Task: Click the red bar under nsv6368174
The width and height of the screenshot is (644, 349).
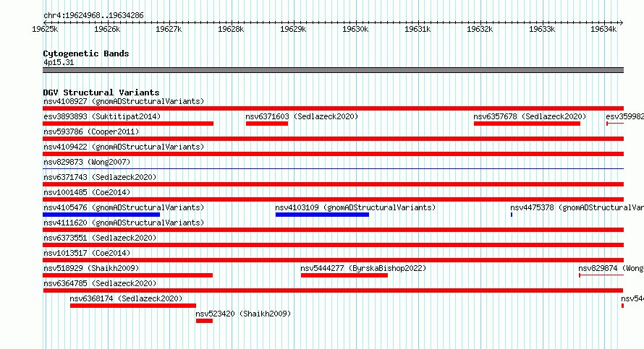Action: (133, 306)
